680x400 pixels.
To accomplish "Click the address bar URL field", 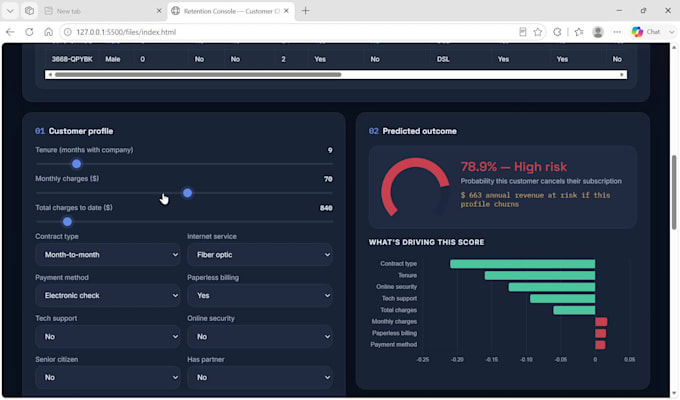I will pos(295,32).
